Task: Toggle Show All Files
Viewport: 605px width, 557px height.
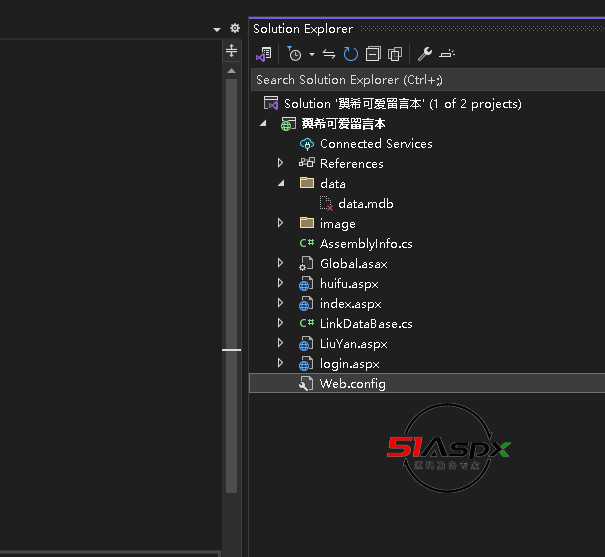Action: click(x=395, y=54)
